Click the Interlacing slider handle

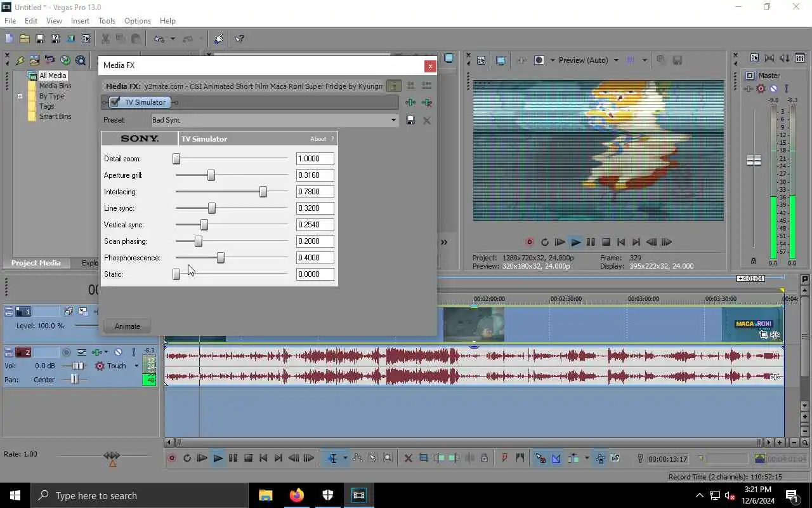[263, 192]
